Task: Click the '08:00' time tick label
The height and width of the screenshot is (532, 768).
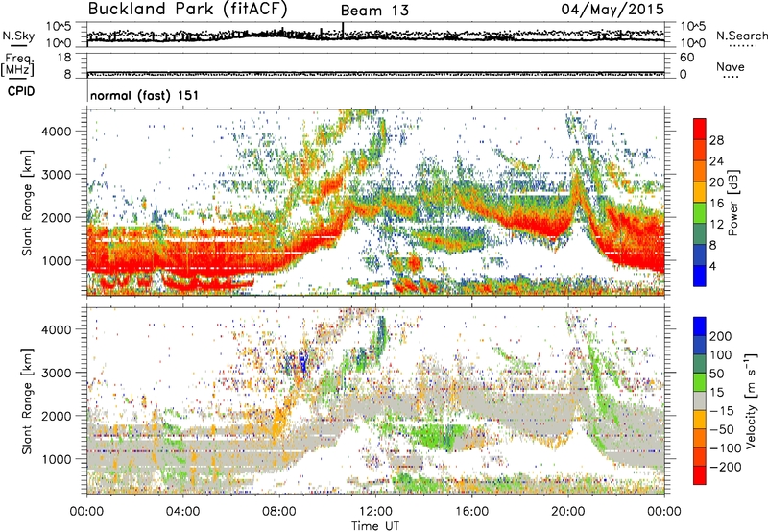Action: coord(279,512)
